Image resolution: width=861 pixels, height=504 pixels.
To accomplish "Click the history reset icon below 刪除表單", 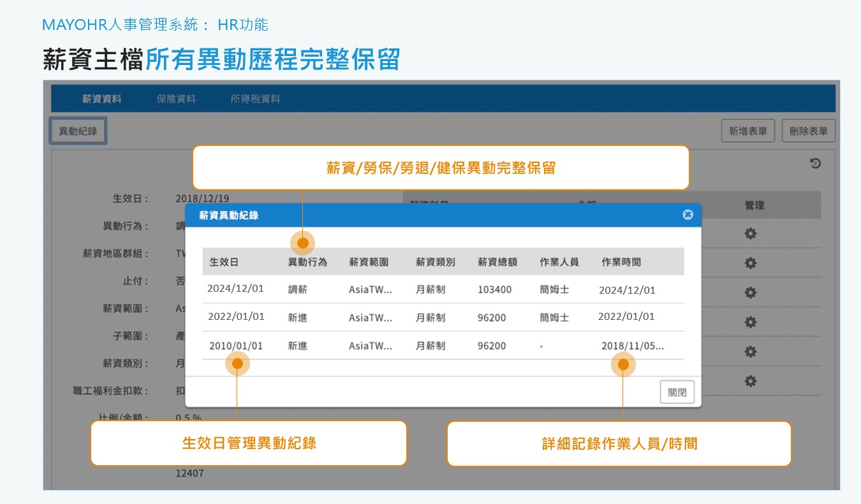I will coord(815,164).
